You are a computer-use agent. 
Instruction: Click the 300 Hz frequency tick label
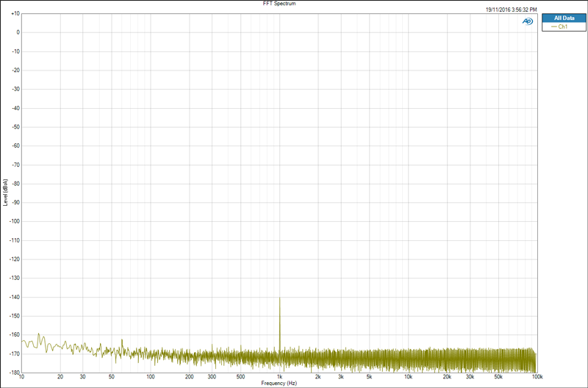[212, 377]
